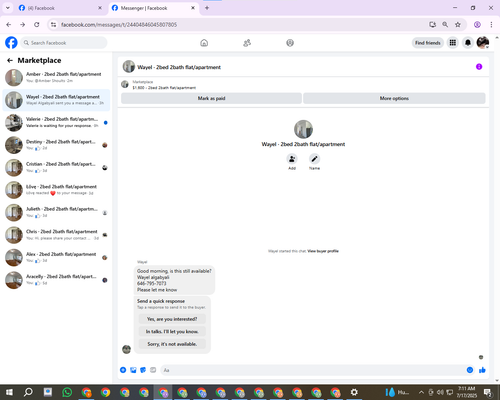Open conversation info purple icon
Screen dimensions: 500x400
479,67
